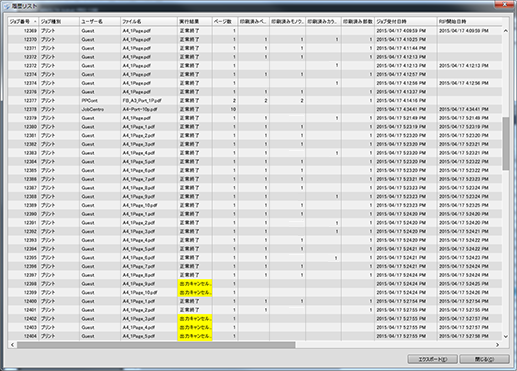Image resolution: width=517 pixels, height=371 pixels.
Task: Click the vertical scrollbar up arrow
Action: point(506,31)
